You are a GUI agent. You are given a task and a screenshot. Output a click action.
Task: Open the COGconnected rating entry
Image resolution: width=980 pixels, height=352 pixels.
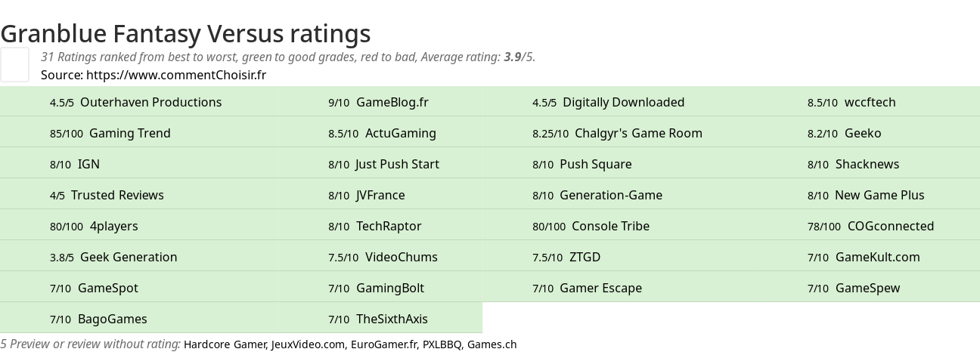click(x=890, y=226)
